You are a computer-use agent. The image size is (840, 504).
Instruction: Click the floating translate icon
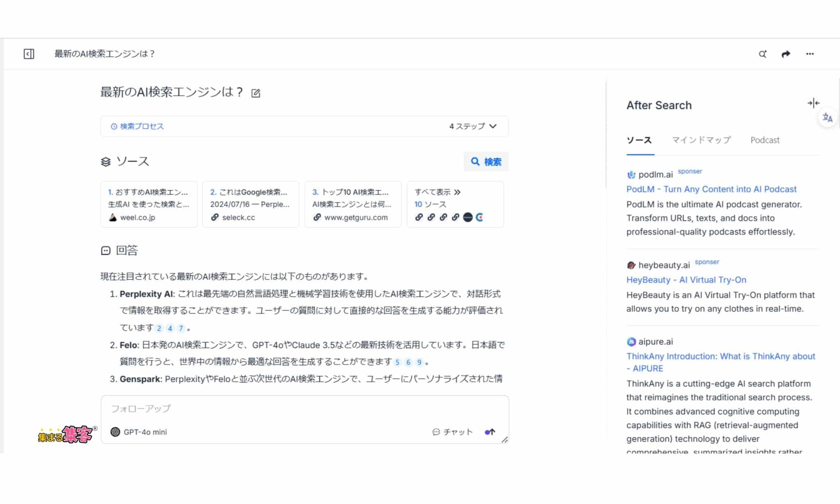coord(828,118)
